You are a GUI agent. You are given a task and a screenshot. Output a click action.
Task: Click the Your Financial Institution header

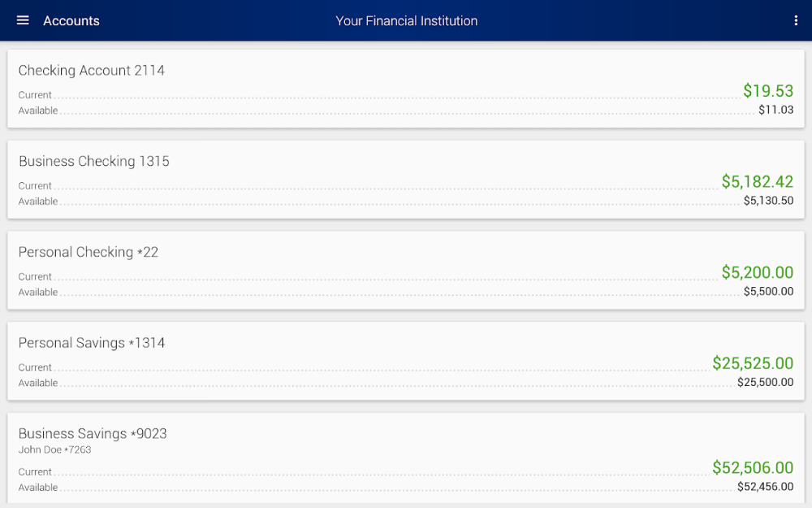click(406, 21)
